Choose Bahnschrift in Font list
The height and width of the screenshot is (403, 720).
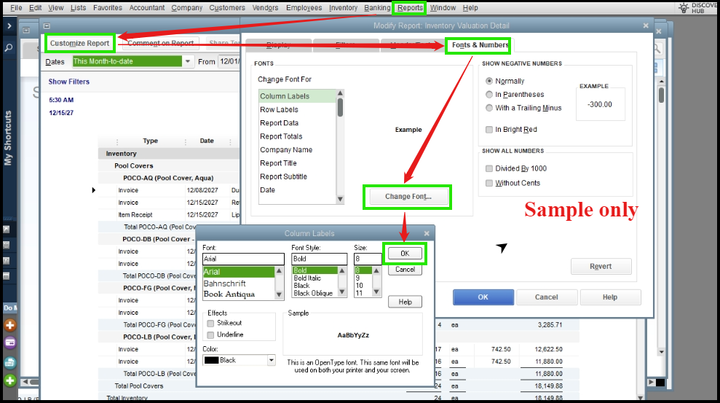point(225,283)
